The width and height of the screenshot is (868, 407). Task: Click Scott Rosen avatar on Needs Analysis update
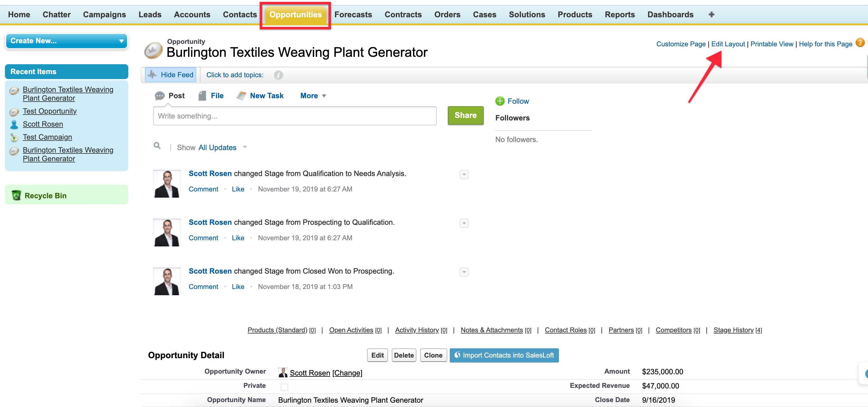coord(167,184)
